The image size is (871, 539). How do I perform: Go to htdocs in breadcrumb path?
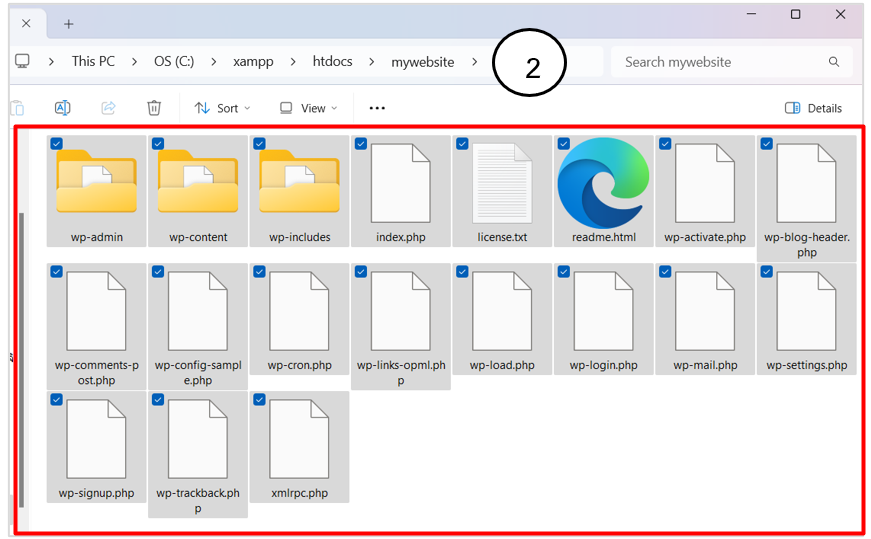point(331,62)
